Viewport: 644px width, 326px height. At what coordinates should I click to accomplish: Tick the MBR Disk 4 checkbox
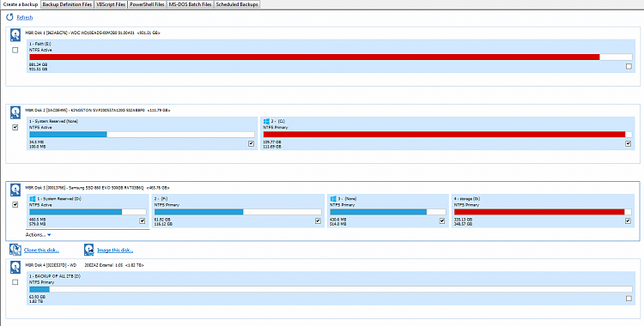pyautogui.click(x=15, y=282)
